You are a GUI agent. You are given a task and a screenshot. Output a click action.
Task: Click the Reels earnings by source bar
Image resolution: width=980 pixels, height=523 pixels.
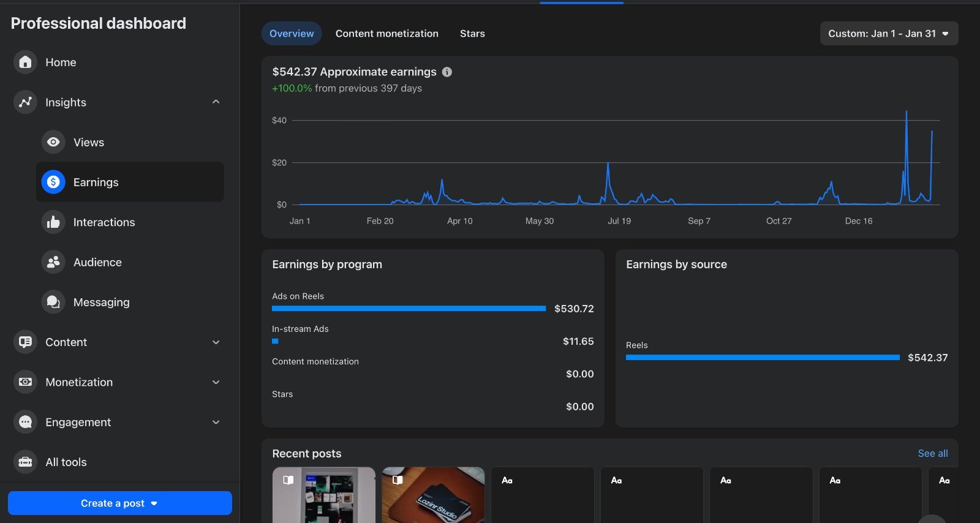tap(763, 357)
